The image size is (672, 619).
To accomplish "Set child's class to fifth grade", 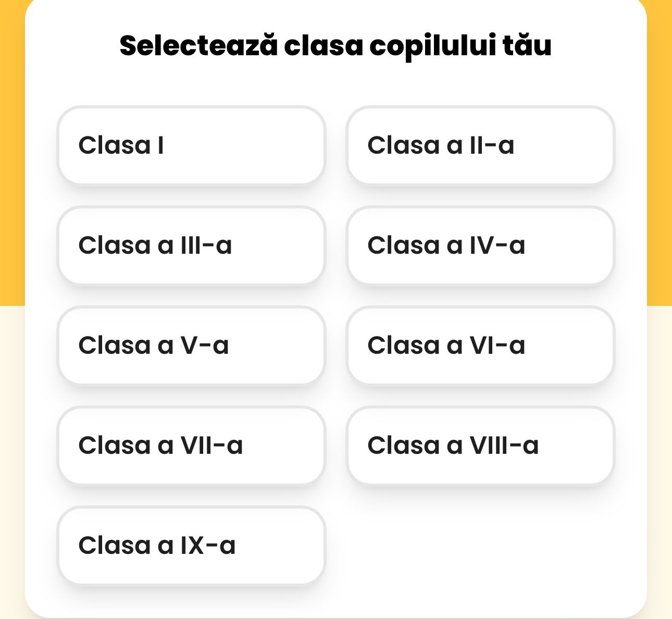I will [x=191, y=345].
